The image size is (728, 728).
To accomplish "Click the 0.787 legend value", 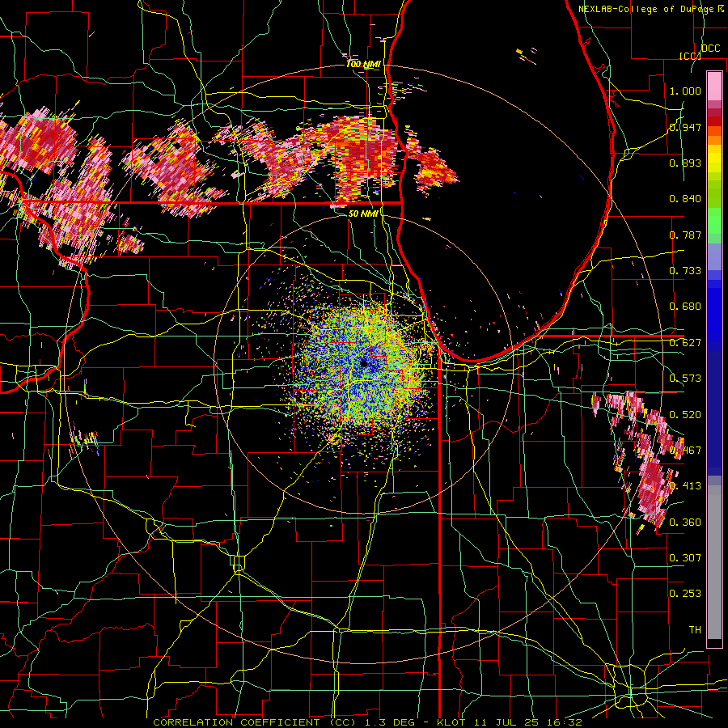I will tap(685, 235).
